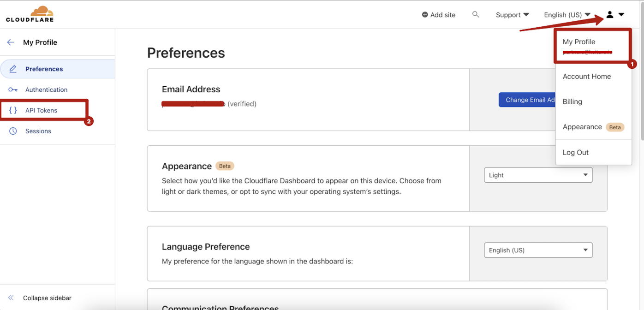This screenshot has height=310, width=644.
Task: Click Collapse sidebar text
Action: tap(47, 298)
